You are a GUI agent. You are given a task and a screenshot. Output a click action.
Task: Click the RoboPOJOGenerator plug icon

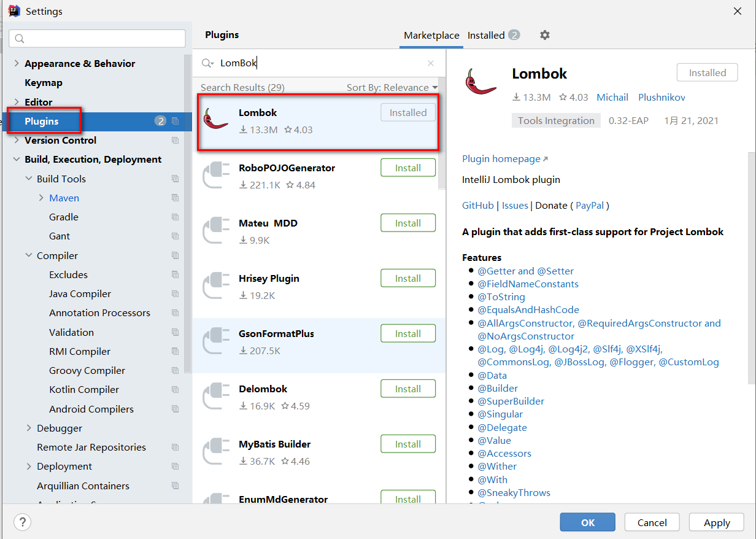click(215, 175)
